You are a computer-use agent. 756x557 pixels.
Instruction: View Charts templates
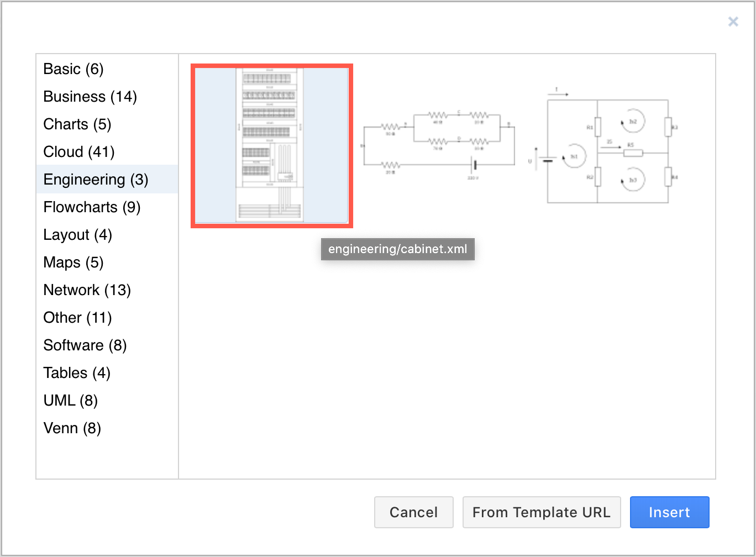(77, 124)
